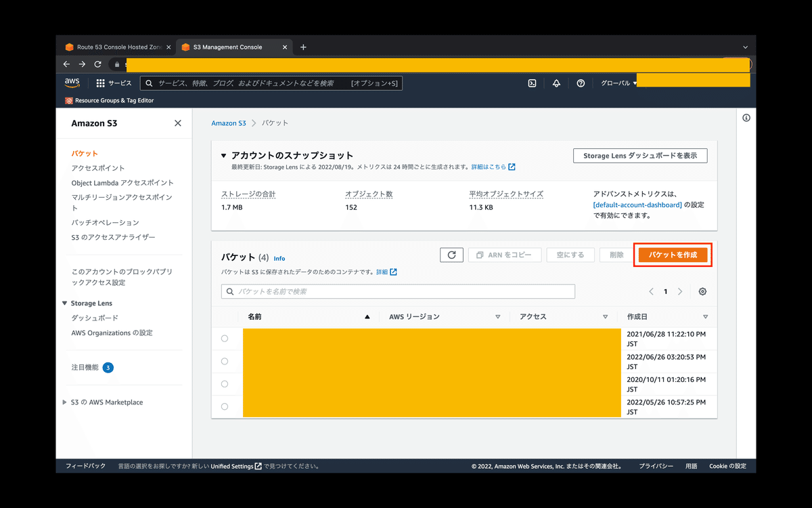
Task: Click 空にする button
Action: tap(570, 255)
